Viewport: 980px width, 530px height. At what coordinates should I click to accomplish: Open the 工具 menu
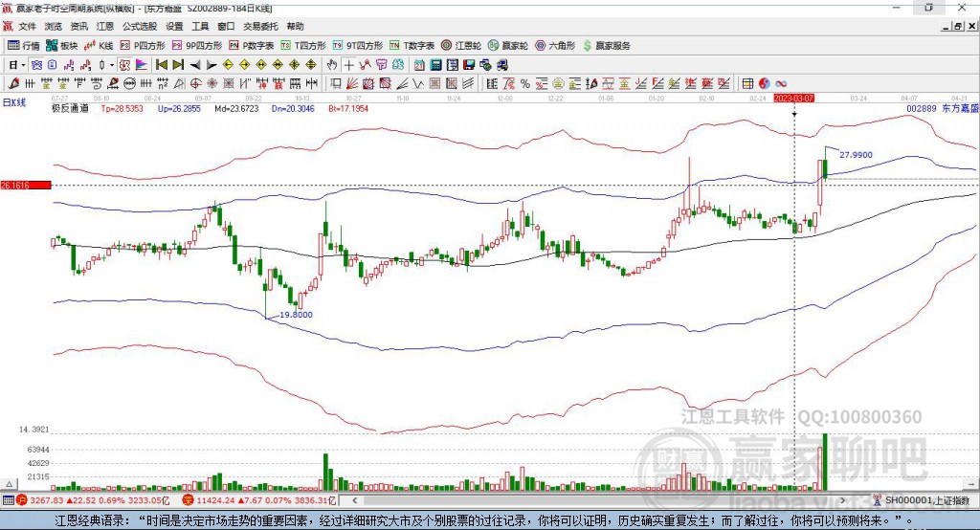[200, 26]
